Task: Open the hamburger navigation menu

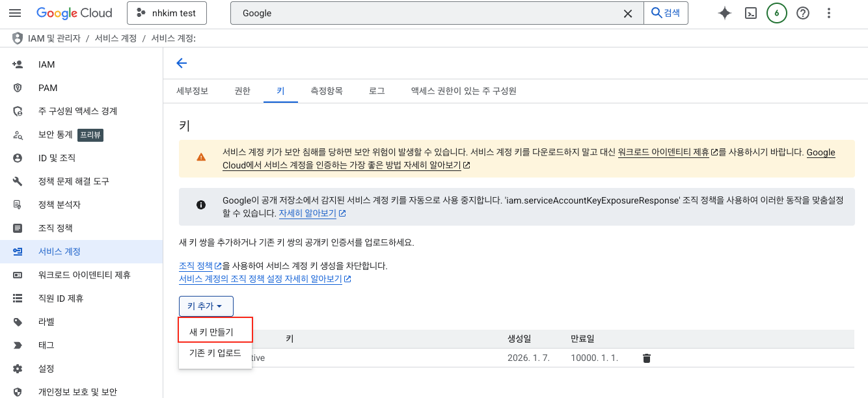Action: (x=15, y=13)
